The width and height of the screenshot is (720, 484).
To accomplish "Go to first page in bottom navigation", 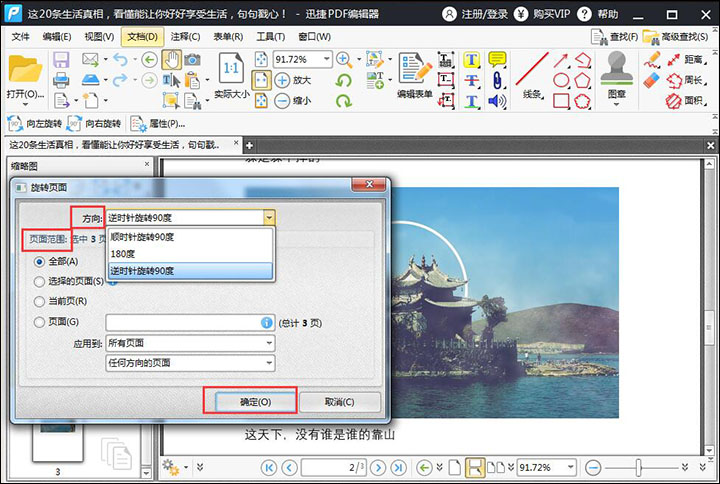I will [x=267, y=467].
